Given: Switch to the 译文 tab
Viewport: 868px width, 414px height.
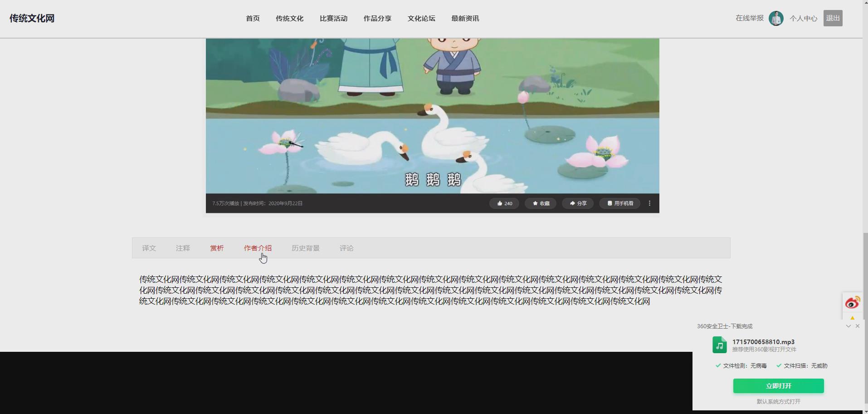Looking at the screenshot, I should 149,248.
